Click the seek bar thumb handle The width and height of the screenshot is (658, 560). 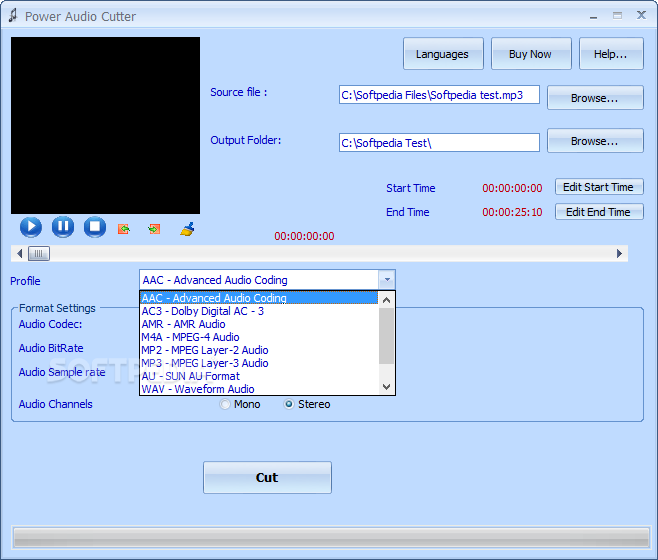click(x=39, y=254)
